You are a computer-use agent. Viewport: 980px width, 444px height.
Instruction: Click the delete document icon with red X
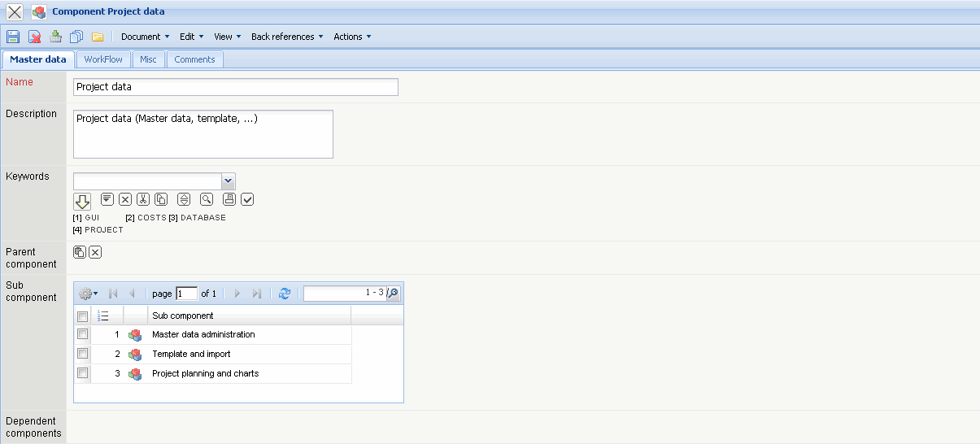point(35,37)
